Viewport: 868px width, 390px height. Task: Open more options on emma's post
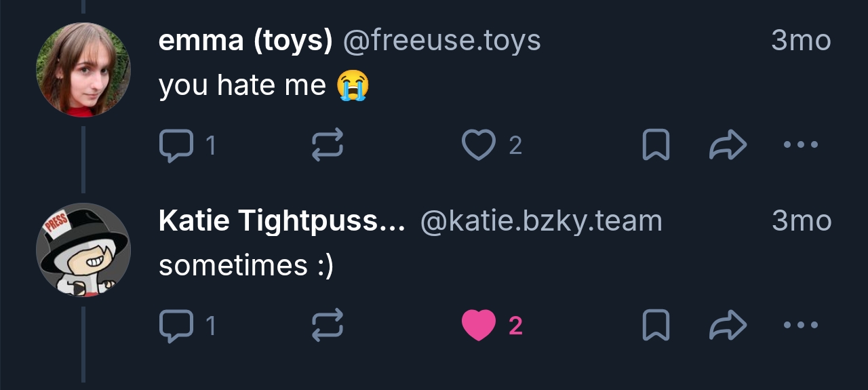800,145
